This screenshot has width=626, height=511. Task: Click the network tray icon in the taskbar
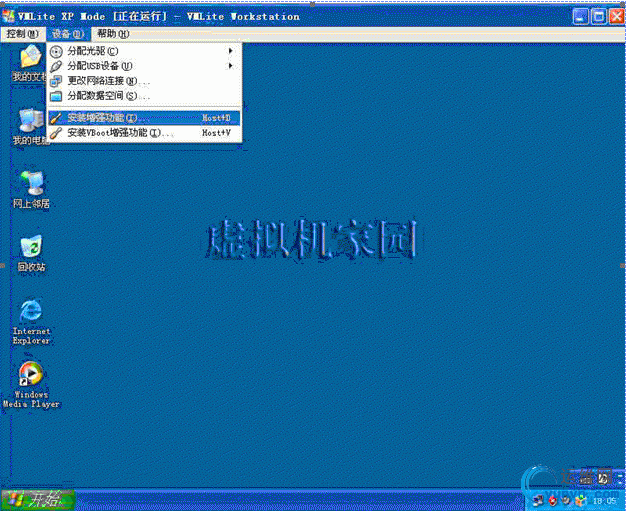539,501
